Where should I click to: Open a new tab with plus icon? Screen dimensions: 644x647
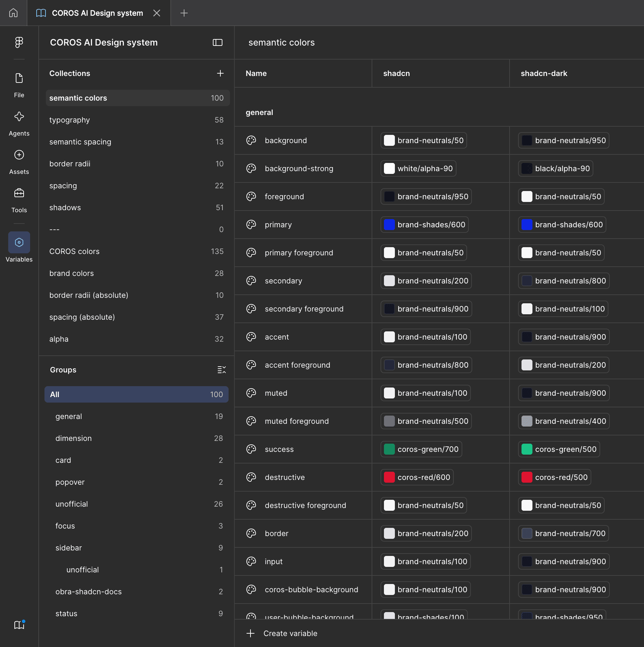click(x=184, y=13)
